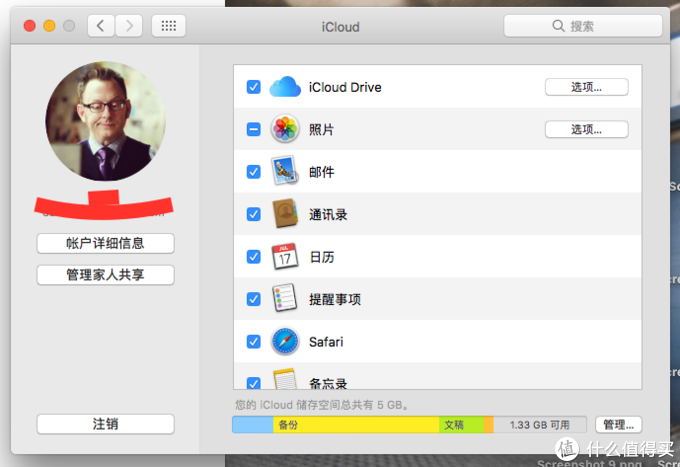The width and height of the screenshot is (680, 467).
Task: Show all preferences grid icon
Action: (169, 26)
